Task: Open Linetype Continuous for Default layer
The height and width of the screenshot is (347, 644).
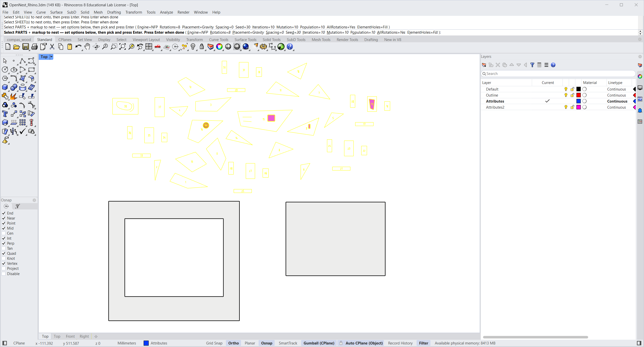Action: 616,89
